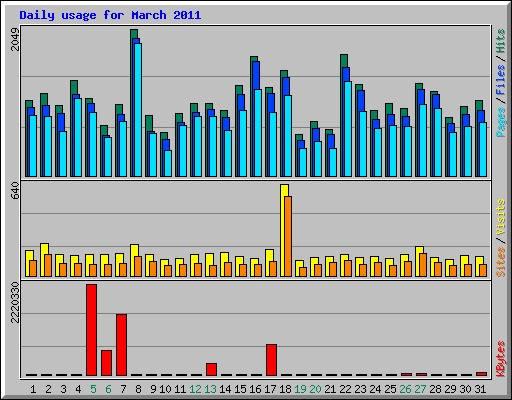Click the Visits legend label
Screen dimensions: 512x400
coord(501,217)
